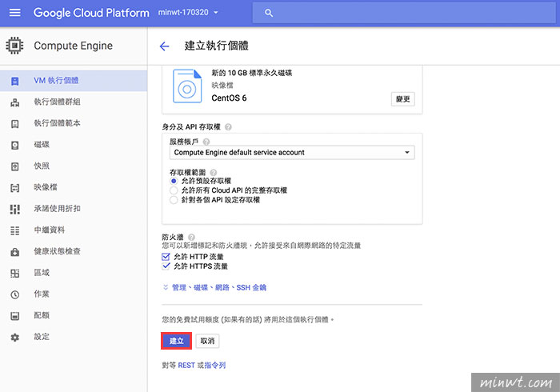Click the 映像檔 image sidebar icon

pos(14,188)
